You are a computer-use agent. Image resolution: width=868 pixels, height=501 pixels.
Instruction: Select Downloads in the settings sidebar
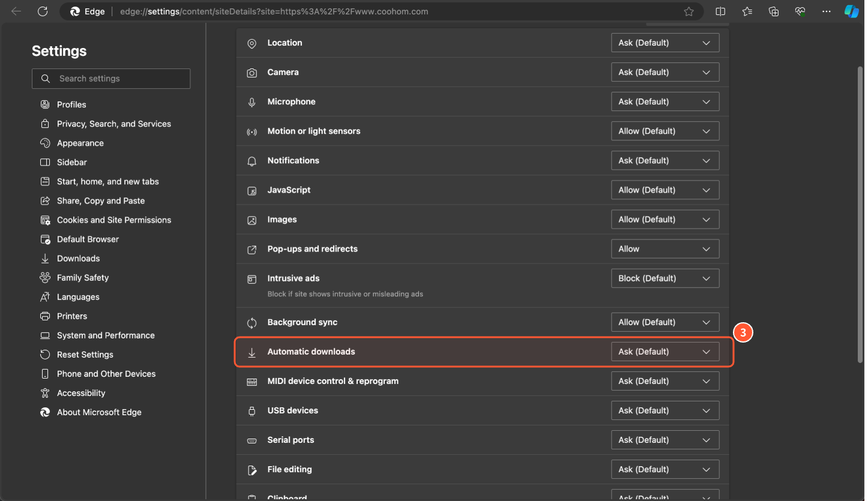coord(78,259)
